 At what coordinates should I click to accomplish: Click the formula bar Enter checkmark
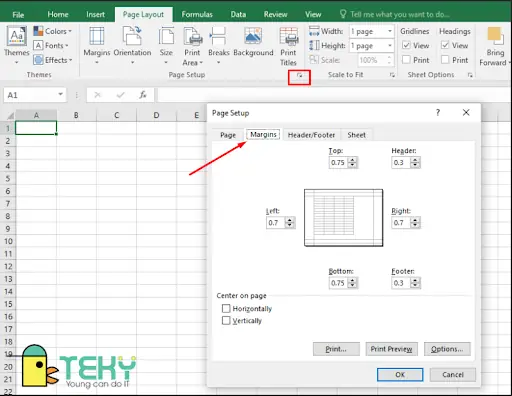(120, 95)
